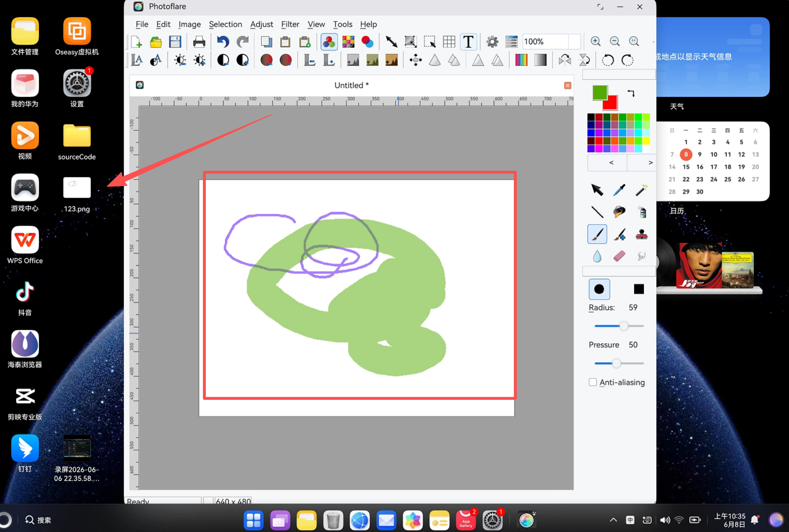Undo the last brush stroke
Viewport: 789px width, 532px height.
223,42
